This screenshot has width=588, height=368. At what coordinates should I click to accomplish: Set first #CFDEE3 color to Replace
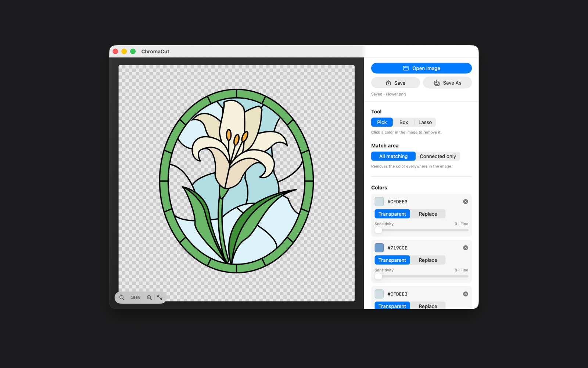428,214
